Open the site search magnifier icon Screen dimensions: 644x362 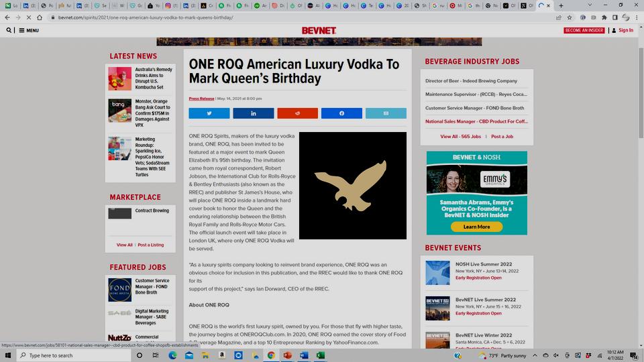[x=9, y=30]
